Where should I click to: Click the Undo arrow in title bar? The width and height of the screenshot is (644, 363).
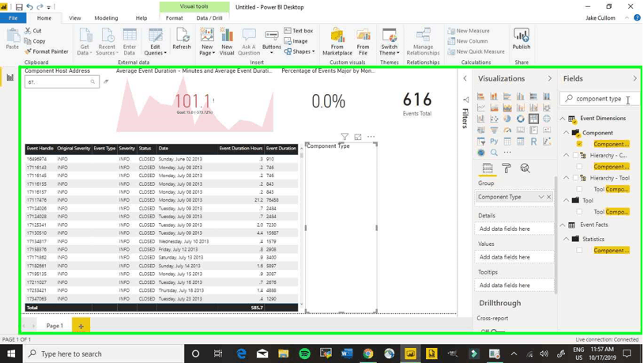(29, 7)
